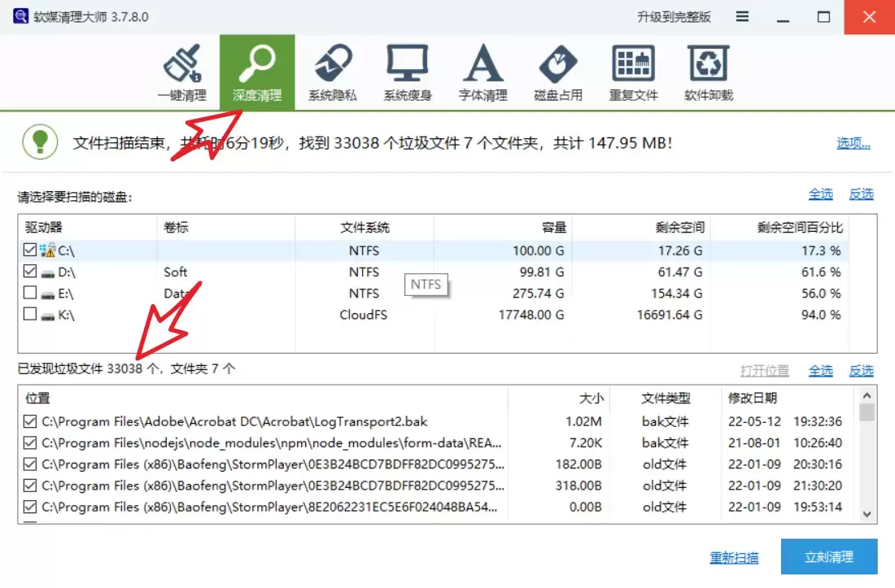
Task: Open the 选项... options link
Action: click(x=854, y=143)
